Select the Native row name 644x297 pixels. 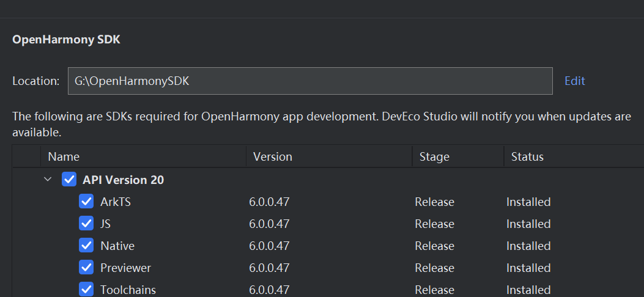tap(117, 246)
